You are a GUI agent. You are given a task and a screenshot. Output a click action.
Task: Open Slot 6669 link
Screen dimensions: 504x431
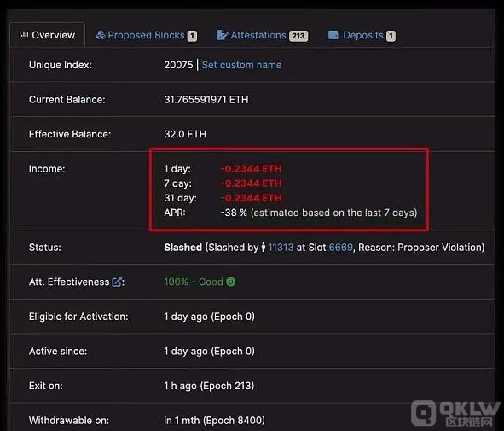click(341, 247)
